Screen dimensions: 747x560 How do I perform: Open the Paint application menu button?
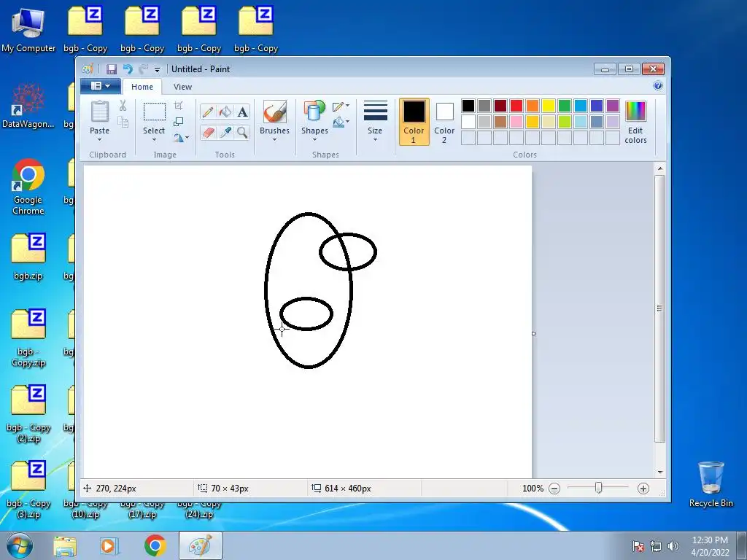pyautogui.click(x=100, y=86)
